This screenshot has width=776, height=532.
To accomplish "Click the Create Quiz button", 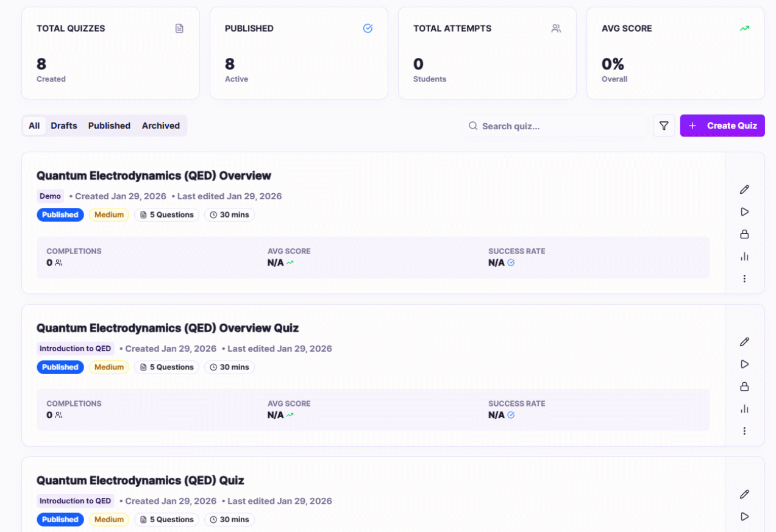I will pos(722,126).
